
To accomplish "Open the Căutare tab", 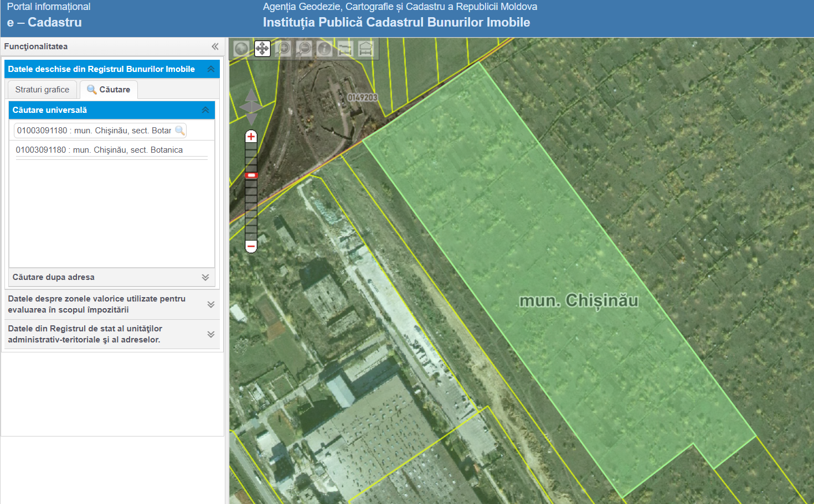I will point(109,90).
